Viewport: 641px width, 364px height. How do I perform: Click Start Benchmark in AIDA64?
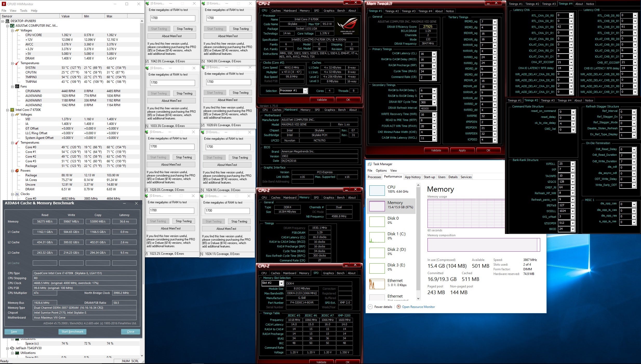(72, 332)
